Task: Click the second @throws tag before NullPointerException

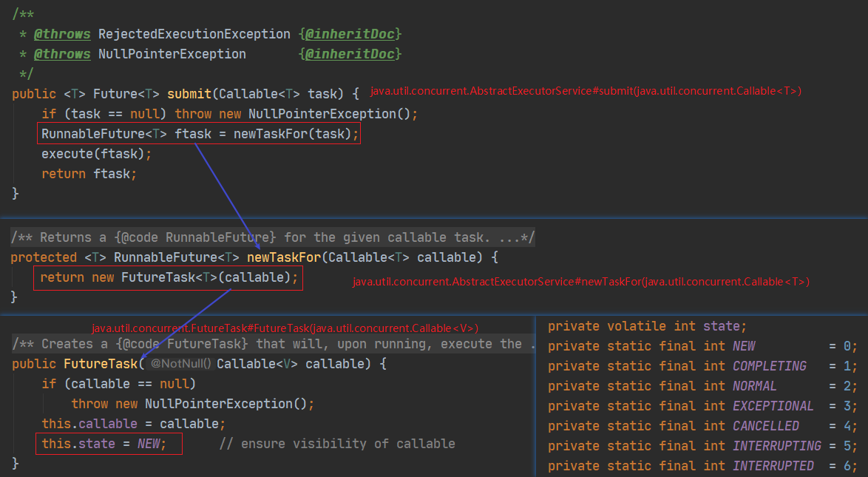Action: pos(62,54)
